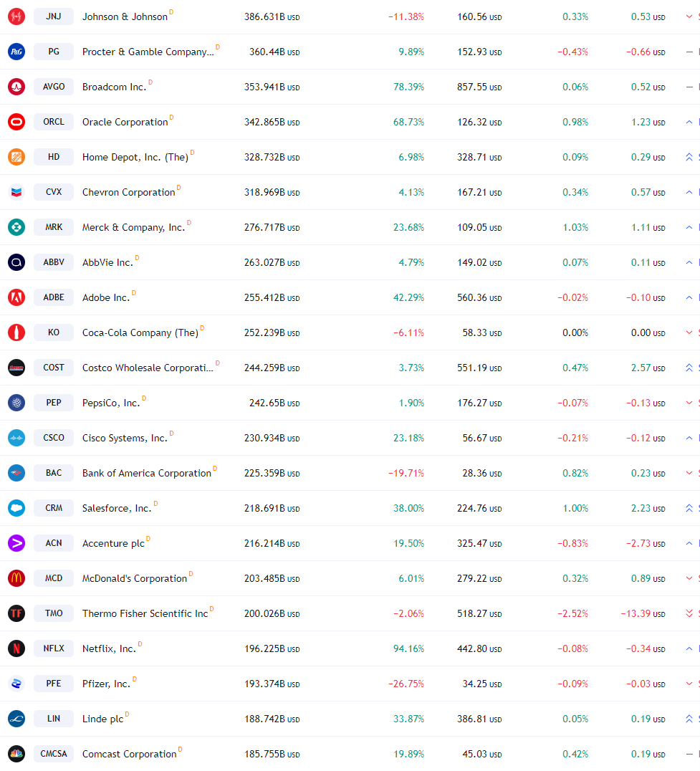
Task: Open Procter & Gamble Company link
Action: point(148,52)
